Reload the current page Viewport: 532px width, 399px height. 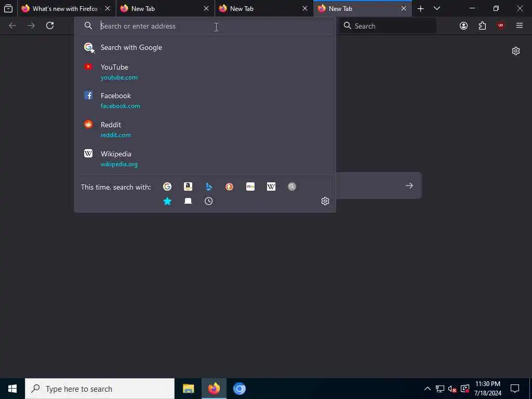coord(50,25)
